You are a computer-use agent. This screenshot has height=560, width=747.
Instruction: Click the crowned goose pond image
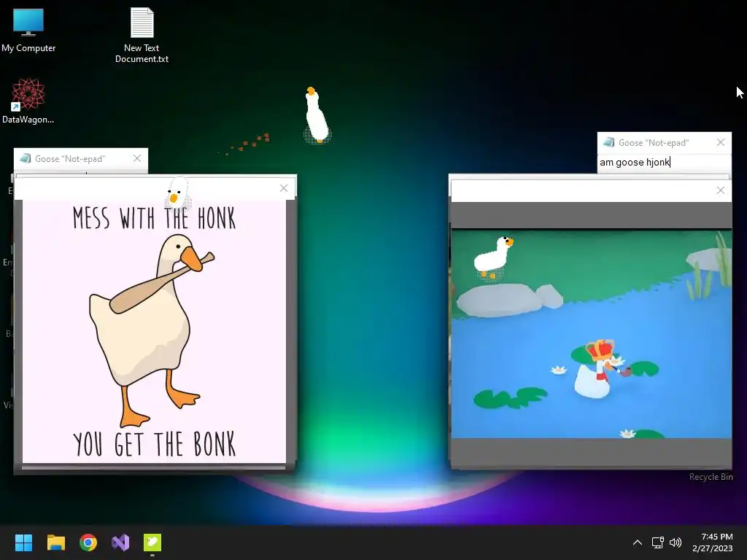pos(591,334)
